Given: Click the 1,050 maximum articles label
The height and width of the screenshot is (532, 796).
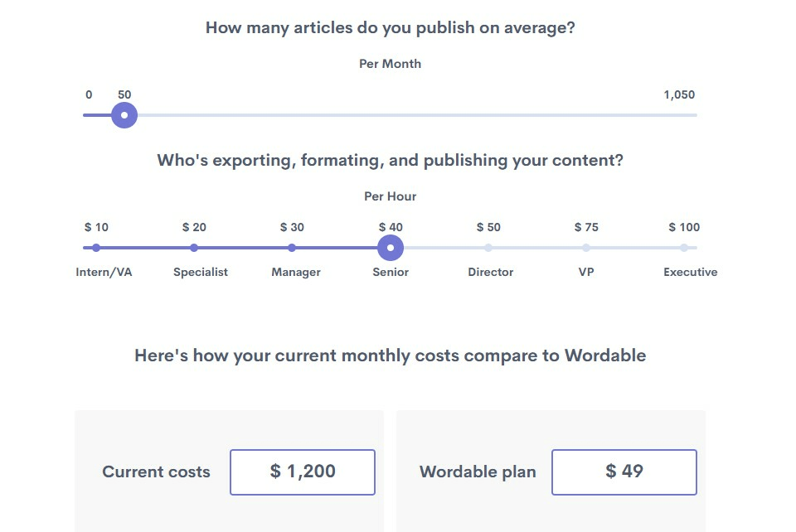Looking at the screenshot, I should 679,95.
